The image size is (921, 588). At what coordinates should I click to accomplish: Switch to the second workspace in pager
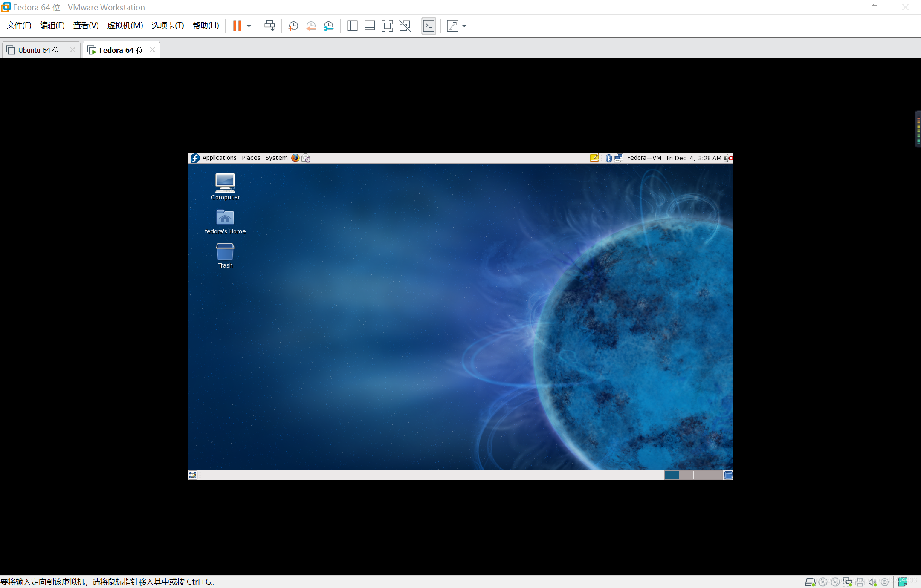[x=686, y=475]
